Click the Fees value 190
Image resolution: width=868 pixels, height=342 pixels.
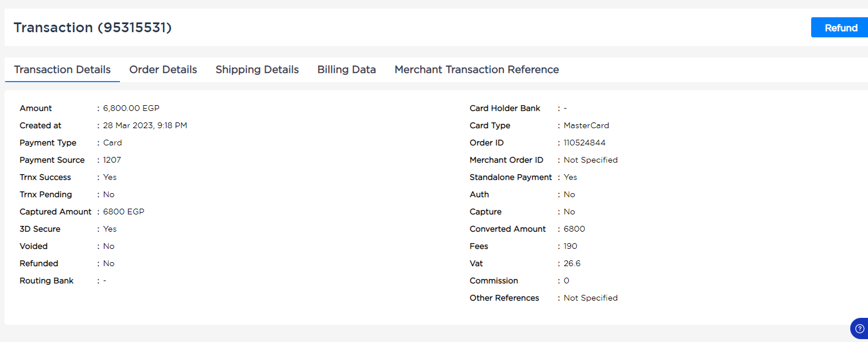571,246
